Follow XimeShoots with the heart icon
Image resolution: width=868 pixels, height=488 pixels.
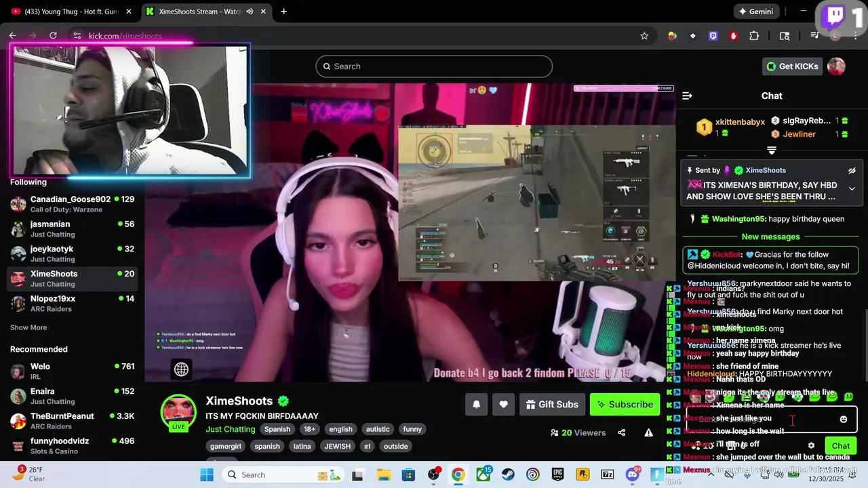click(503, 405)
